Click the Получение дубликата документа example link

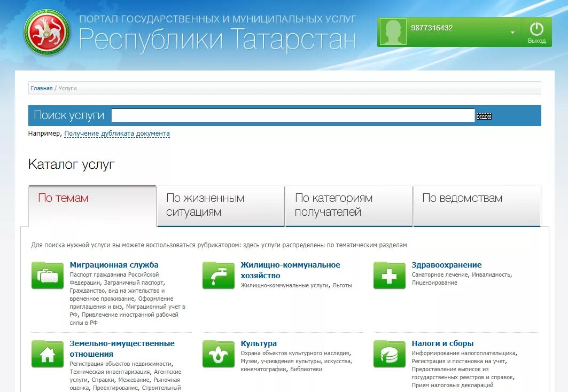[x=117, y=134]
